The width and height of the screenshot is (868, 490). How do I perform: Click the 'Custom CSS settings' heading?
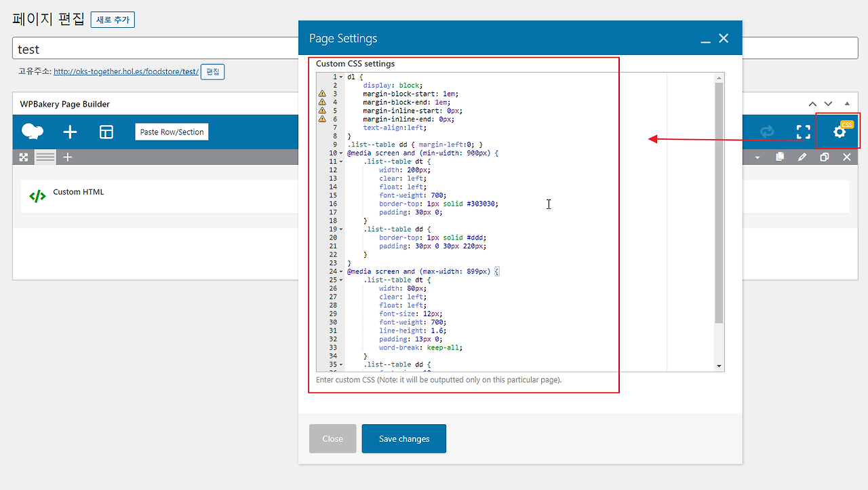click(x=355, y=64)
